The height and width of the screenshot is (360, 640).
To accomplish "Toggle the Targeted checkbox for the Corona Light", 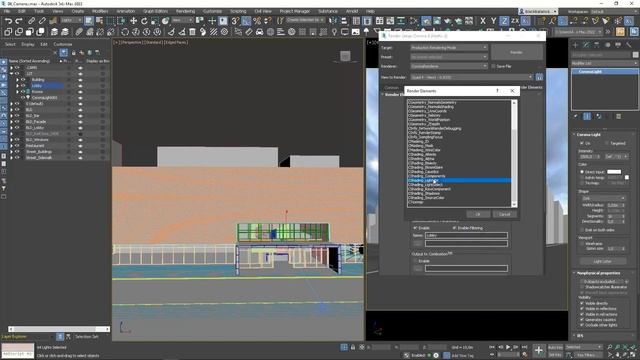I will (607, 143).
